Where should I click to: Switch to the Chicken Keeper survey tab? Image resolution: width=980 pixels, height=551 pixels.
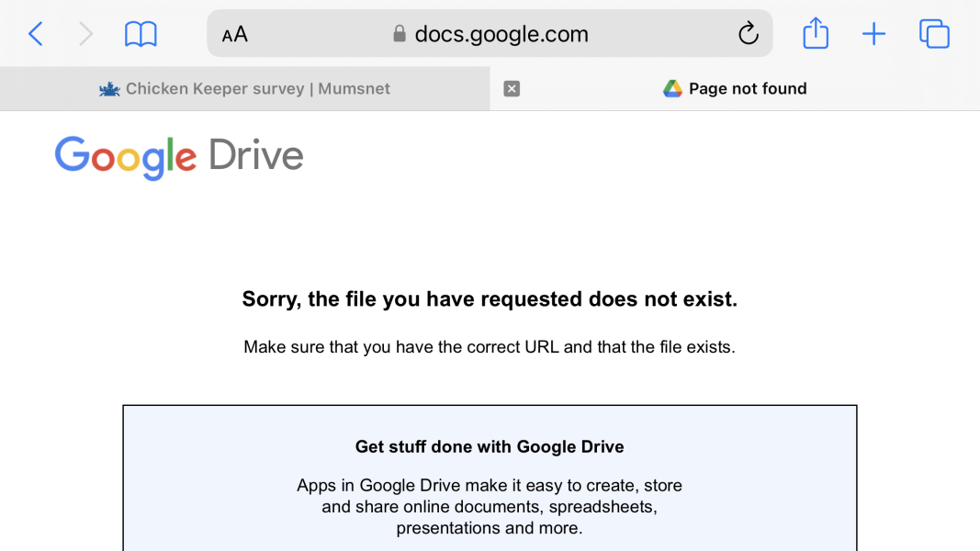pos(257,89)
